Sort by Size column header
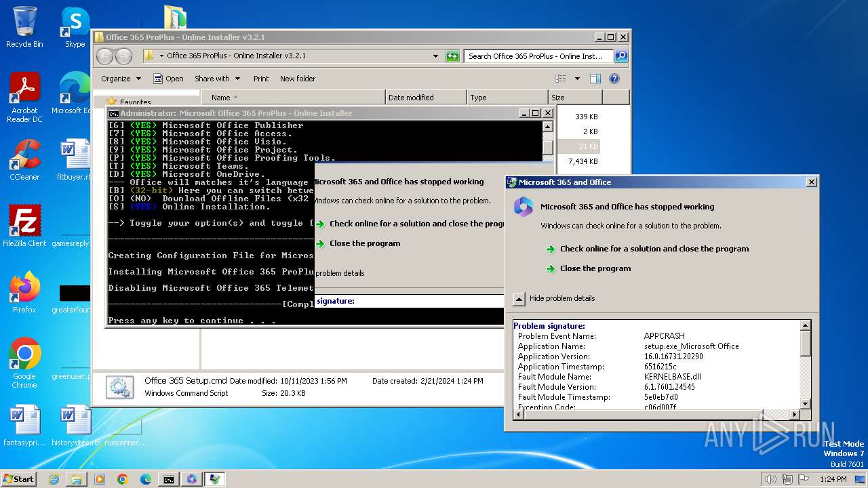Screen dimensions: 868x488 pyautogui.click(x=575, y=98)
